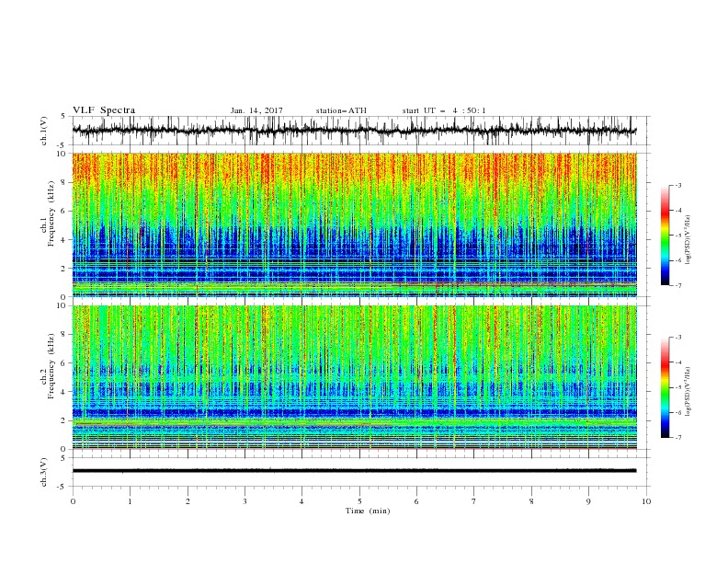Image resolution: width=728 pixels, height=563 pixels.
Task: Click the ch.3 flat waveform trace
Action: (354, 471)
